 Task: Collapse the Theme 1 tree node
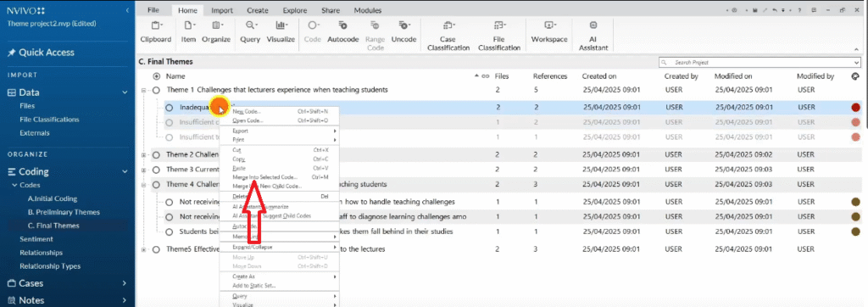[x=143, y=90]
